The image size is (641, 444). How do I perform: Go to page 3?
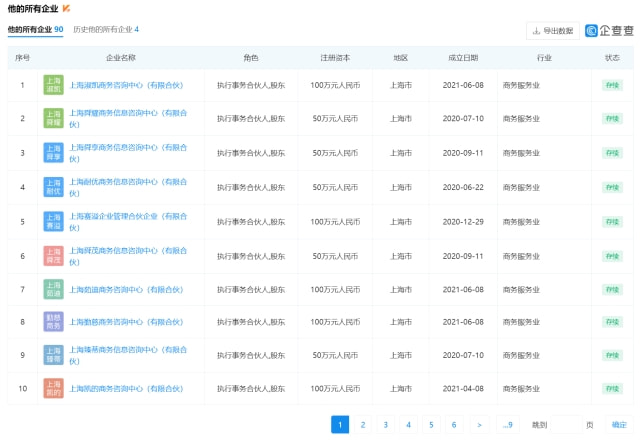click(385, 425)
